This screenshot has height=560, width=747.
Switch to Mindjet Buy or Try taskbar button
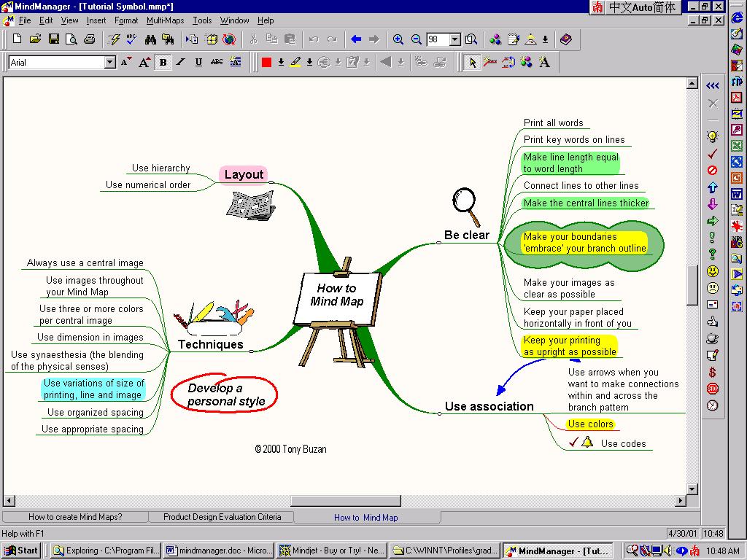click(332, 551)
